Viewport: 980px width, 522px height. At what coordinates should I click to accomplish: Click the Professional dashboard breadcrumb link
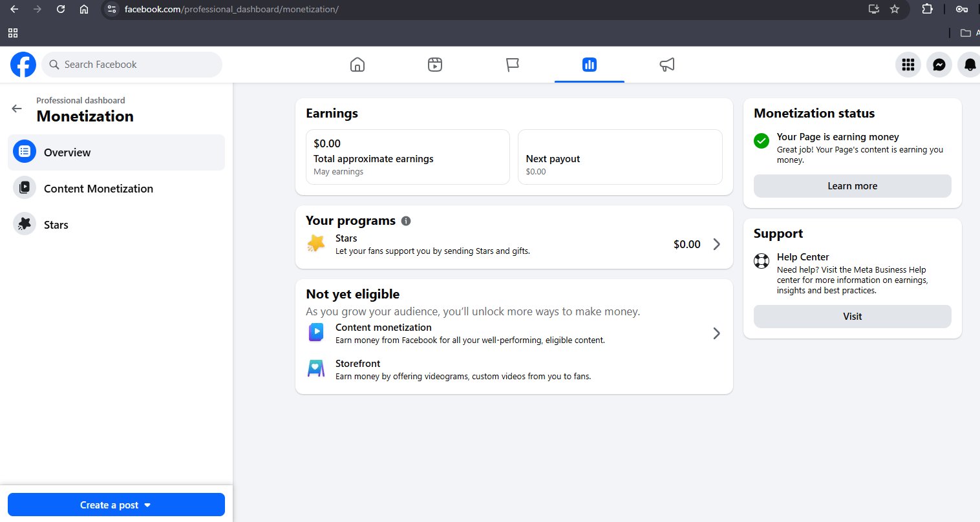point(81,100)
